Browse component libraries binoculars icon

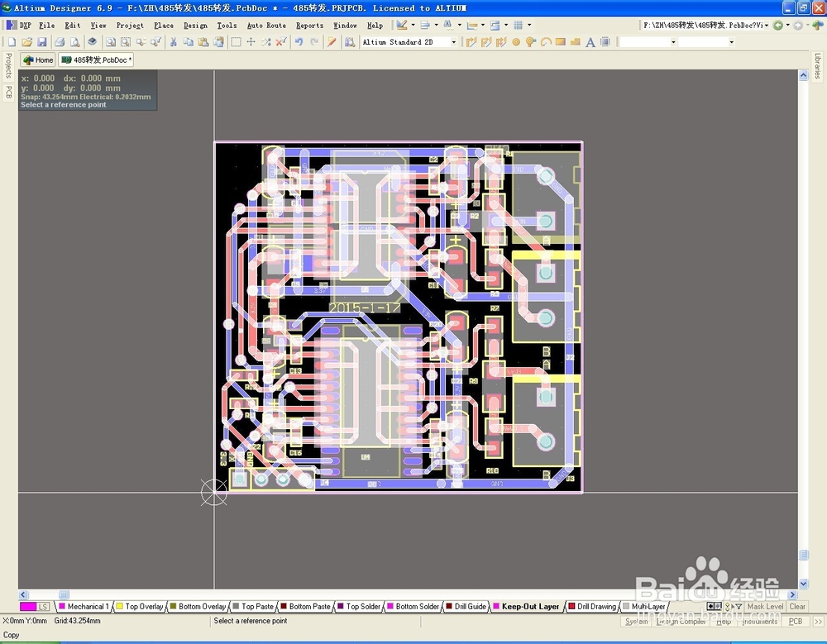[350, 42]
